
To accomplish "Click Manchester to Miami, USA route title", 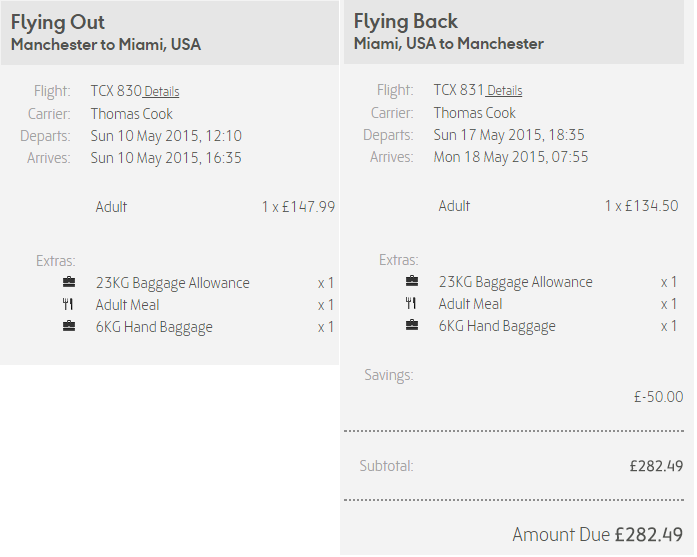I will [x=106, y=45].
